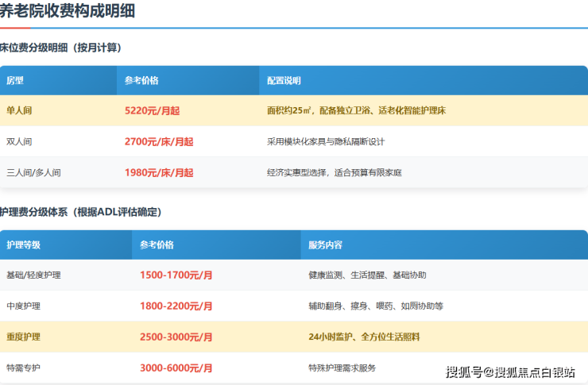Click the 1500-1700元/月 price
This screenshot has height=385, width=588.
[x=176, y=275]
